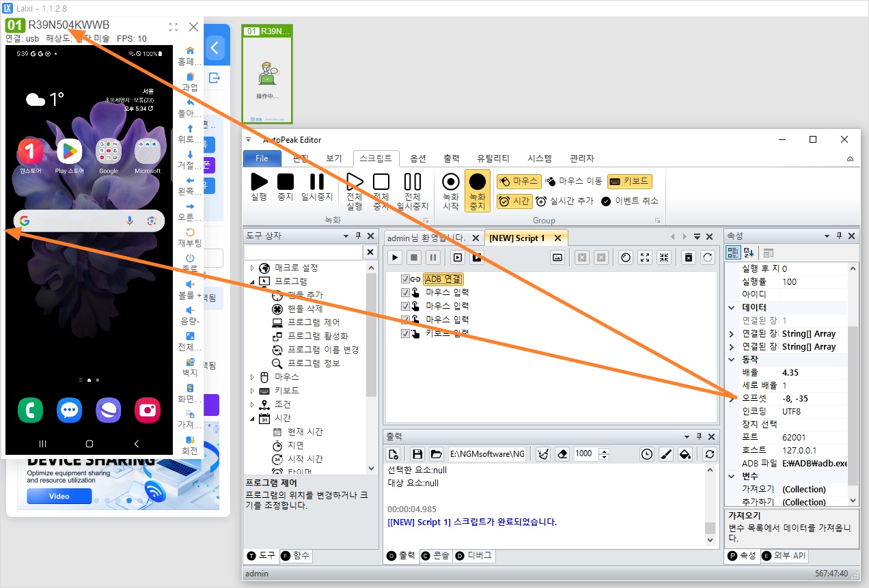Click the phone thumbnail 01 R39N in Laixi
The height and width of the screenshot is (588, 869).
pyautogui.click(x=267, y=74)
